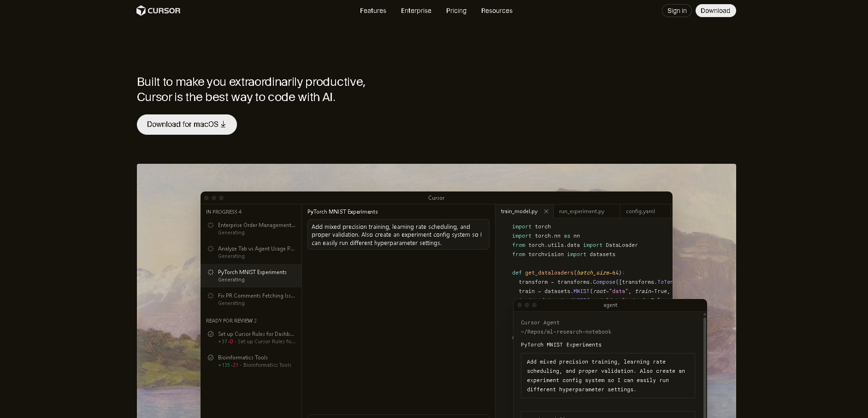This screenshot has height=418, width=868.
Task: Click the prompt box about mixed precision training
Action: pyautogui.click(x=398, y=235)
